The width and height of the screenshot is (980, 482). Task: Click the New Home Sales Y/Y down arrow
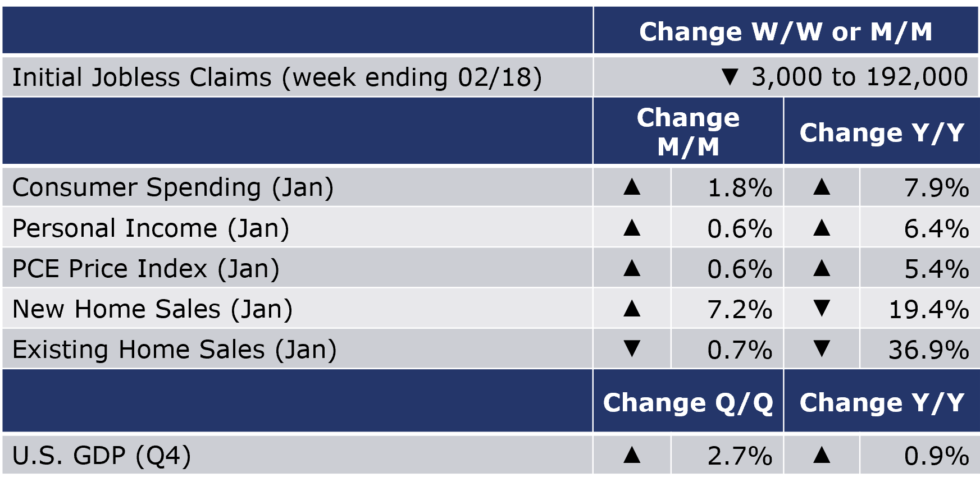pyautogui.click(x=822, y=308)
